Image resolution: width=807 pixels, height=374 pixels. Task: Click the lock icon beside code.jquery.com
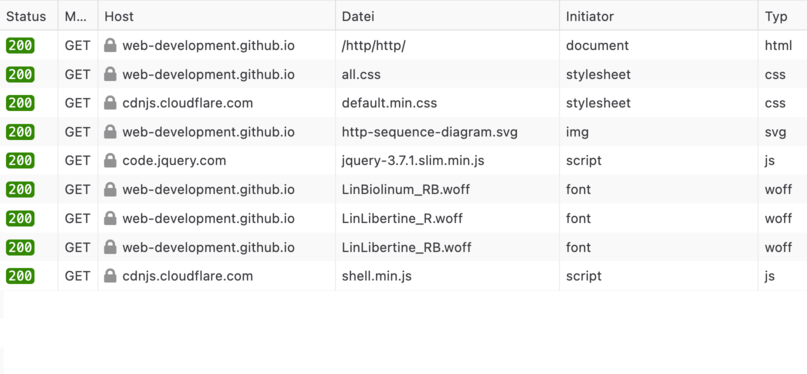click(110, 161)
